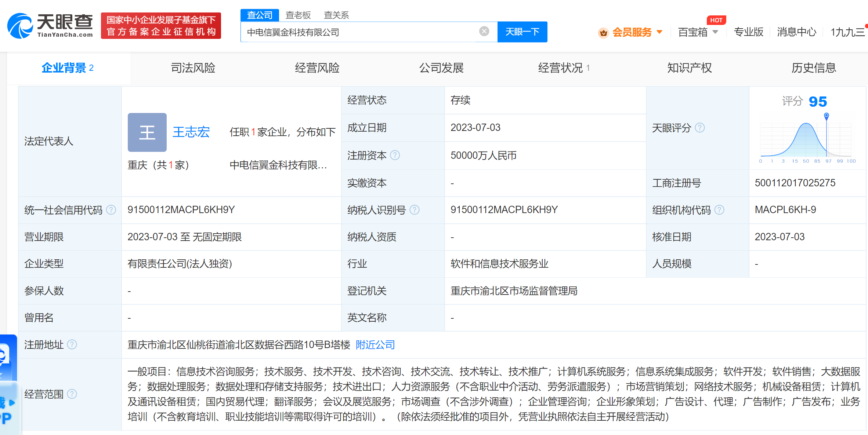This screenshot has width=868, height=435.
Task: Select the registration number 500112017025275
Action: click(x=795, y=183)
